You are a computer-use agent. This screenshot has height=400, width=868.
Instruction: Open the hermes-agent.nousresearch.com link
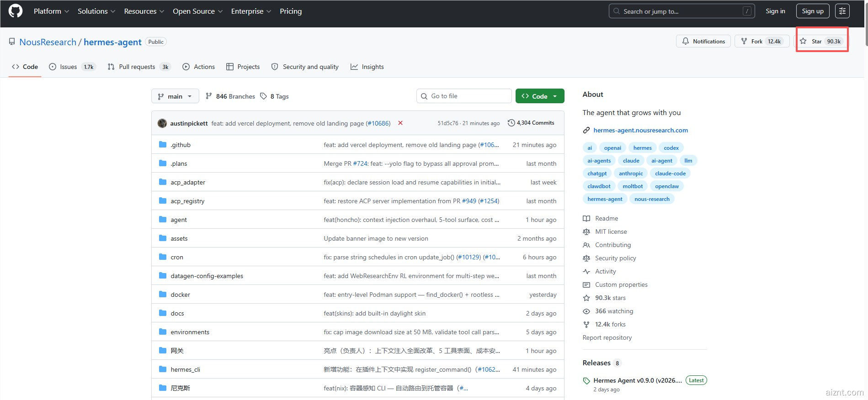pyautogui.click(x=640, y=130)
